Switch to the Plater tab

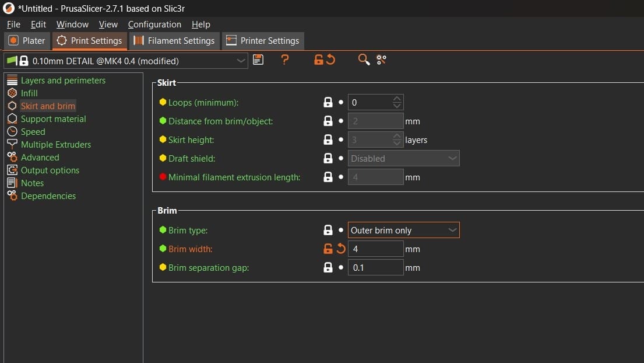coord(27,41)
